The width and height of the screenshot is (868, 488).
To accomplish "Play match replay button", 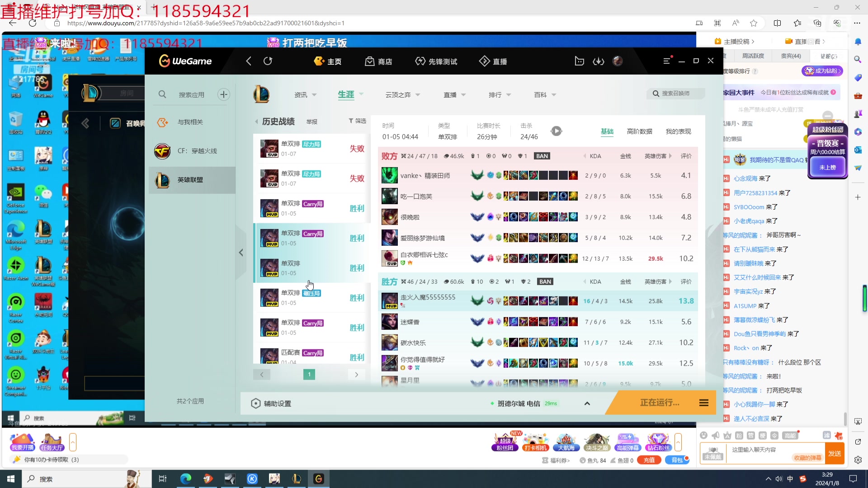I will pos(556,131).
